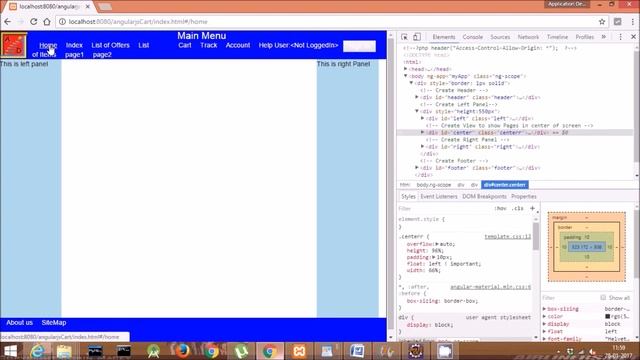This screenshot has width=640, height=360.
Task: Open the Profiles tab in DevTools
Action: point(584,37)
